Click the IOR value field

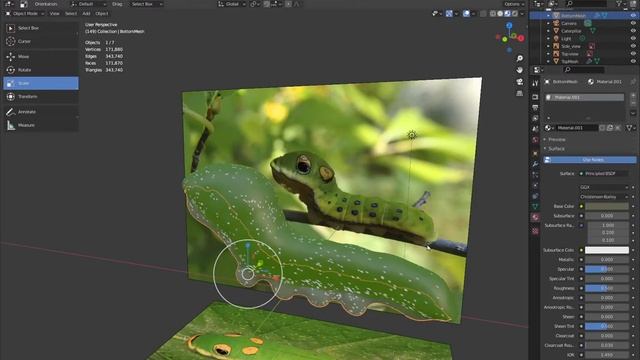607,355
